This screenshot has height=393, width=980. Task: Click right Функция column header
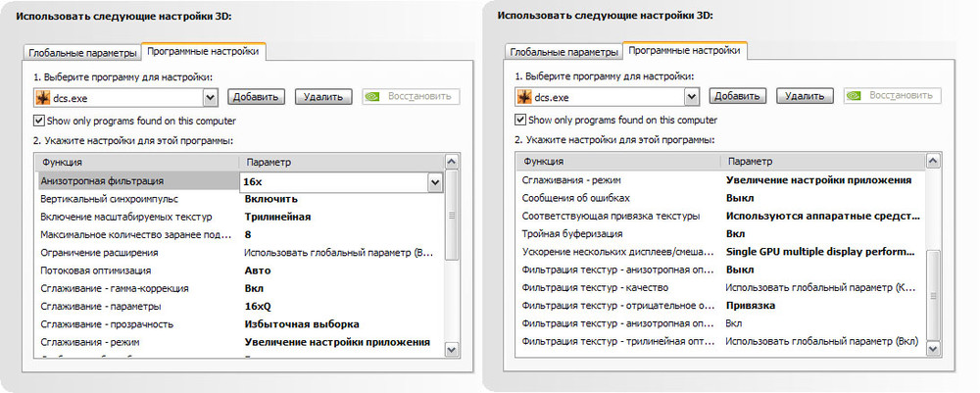(x=618, y=161)
